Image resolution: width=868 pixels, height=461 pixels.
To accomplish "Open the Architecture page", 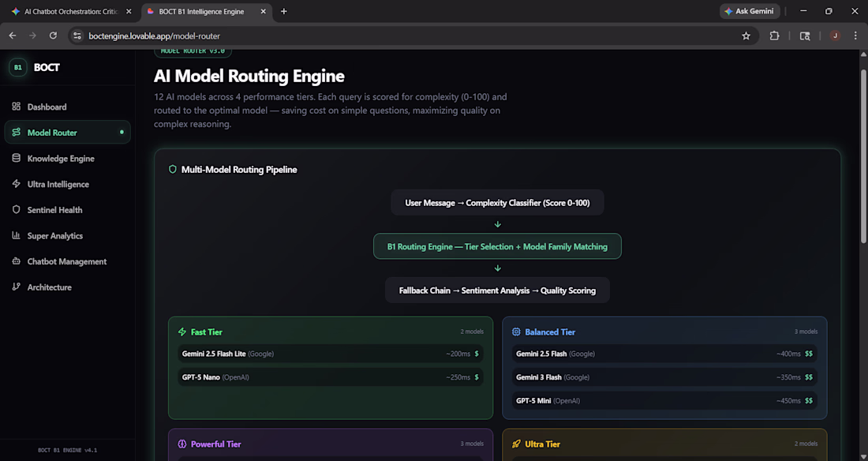I will pos(68,287).
